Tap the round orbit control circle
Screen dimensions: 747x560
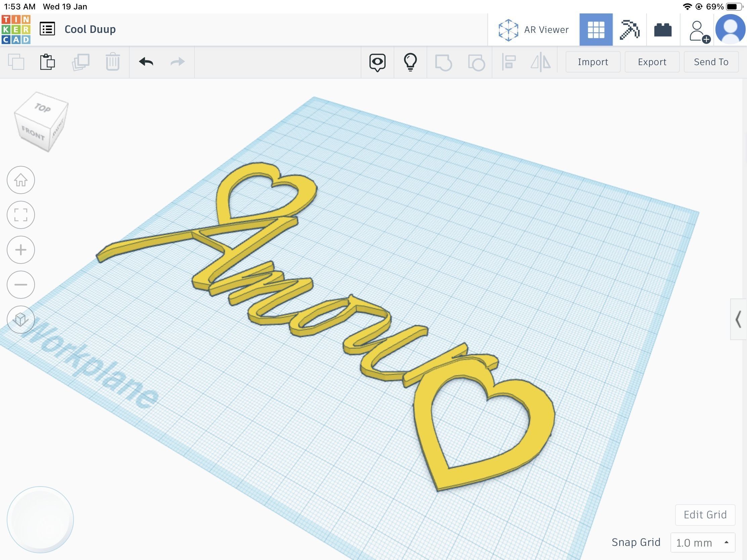tap(40, 520)
